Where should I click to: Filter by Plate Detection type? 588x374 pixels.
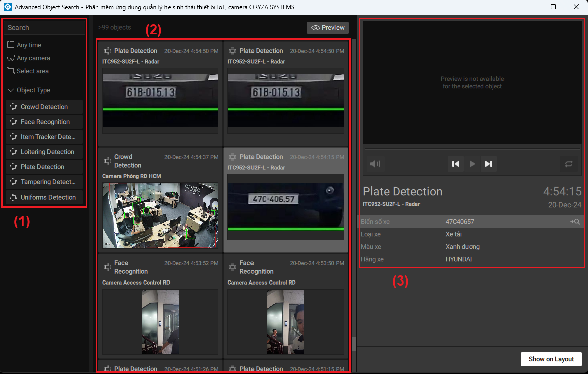[x=44, y=167]
